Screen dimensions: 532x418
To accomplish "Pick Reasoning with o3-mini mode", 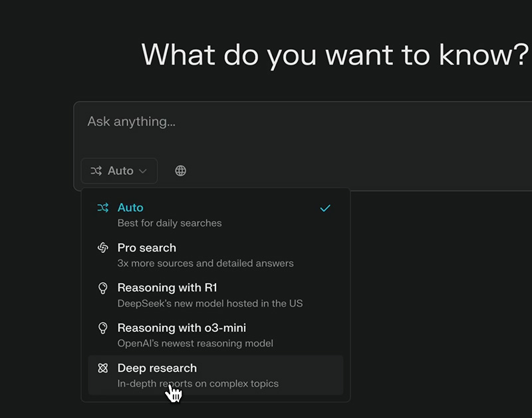I will 182,327.
